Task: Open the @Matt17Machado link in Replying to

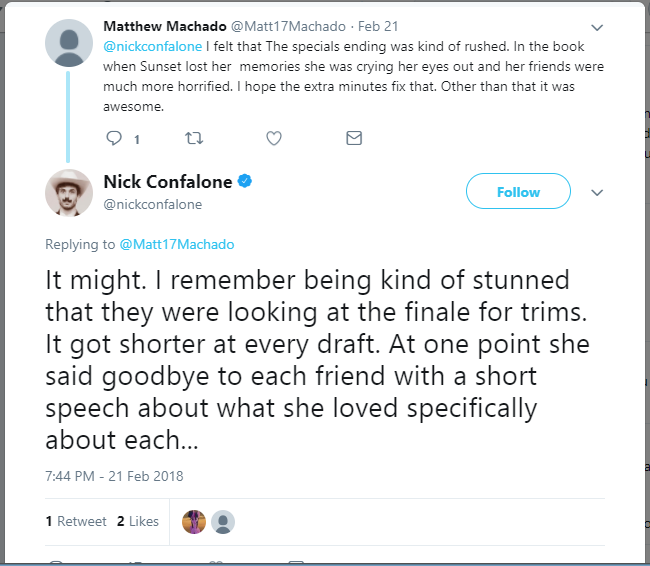Action: tap(176, 245)
